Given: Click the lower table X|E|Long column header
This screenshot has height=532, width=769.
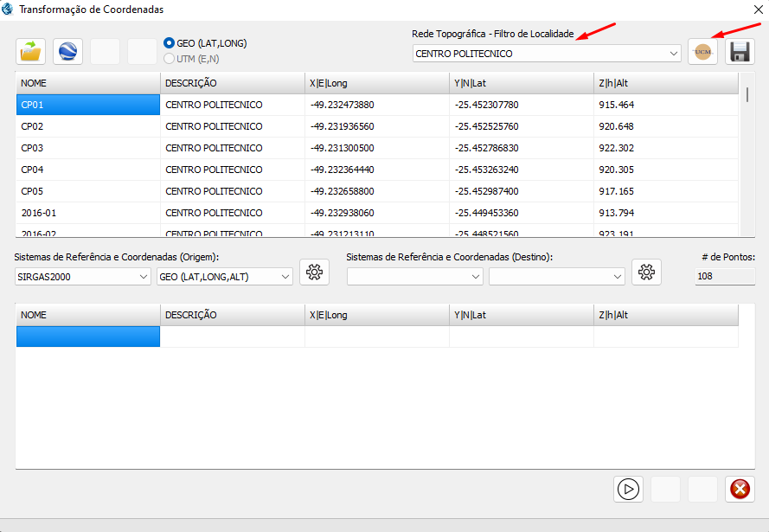Looking at the screenshot, I should pyautogui.click(x=376, y=315).
